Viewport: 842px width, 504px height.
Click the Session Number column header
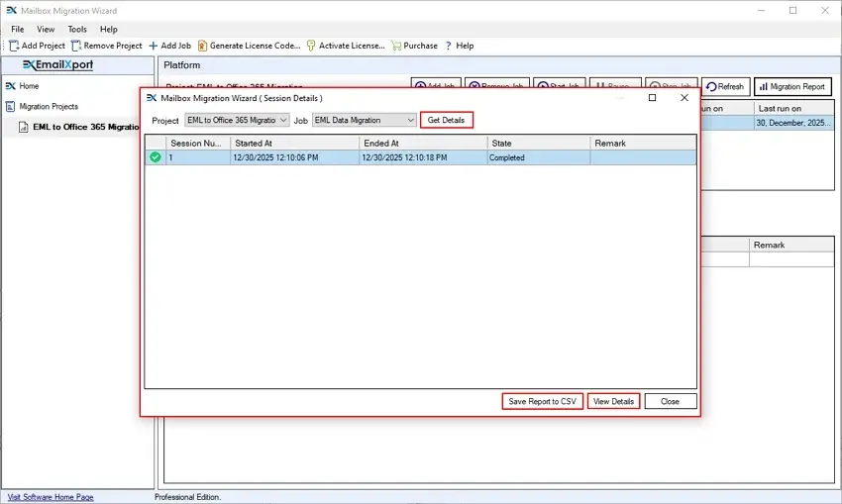pyautogui.click(x=198, y=144)
